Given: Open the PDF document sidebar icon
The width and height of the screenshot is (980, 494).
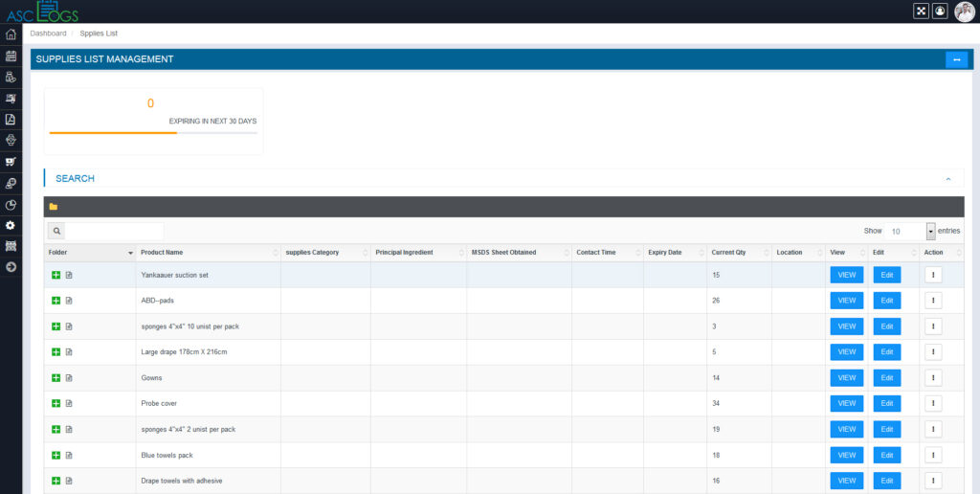Looking at the screenshot, I should (x=11, y=119).
